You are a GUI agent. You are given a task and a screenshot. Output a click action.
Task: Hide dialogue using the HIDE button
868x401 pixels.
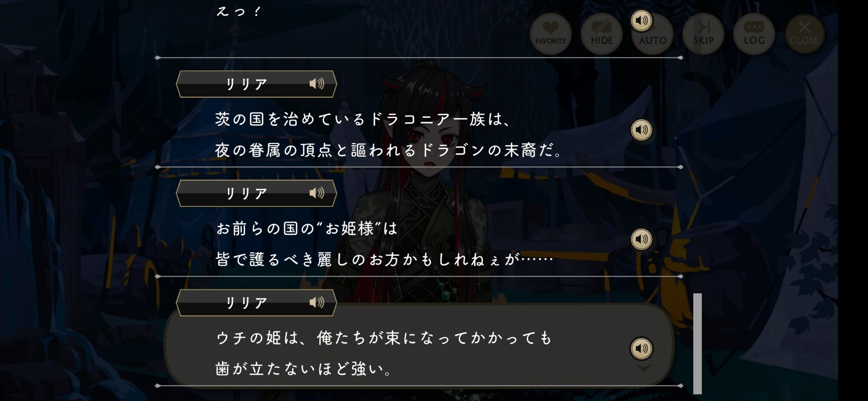coord(602,34)
